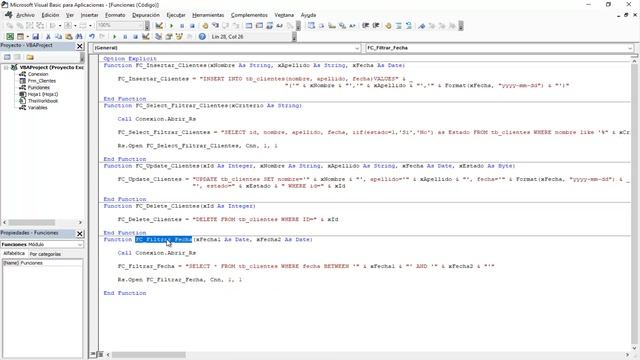Comment out the selected block icon

(x=399, y=26)
